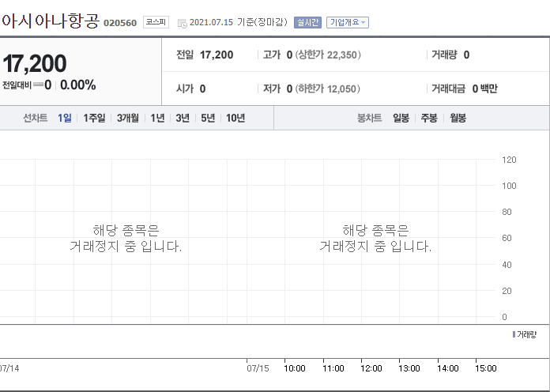The height and width of the screenshot is (392, 550).
Task: Click the 하한가 12,050 lower limit text
Action: 327,89
